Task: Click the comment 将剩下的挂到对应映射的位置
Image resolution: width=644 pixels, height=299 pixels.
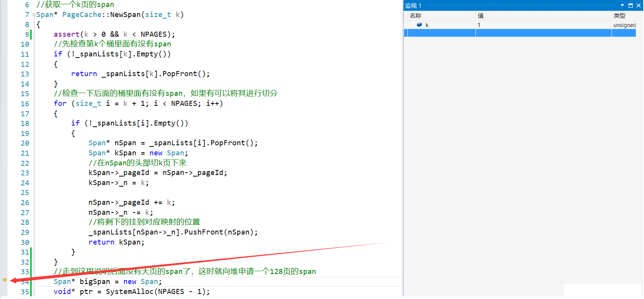Action: [144, 222]
